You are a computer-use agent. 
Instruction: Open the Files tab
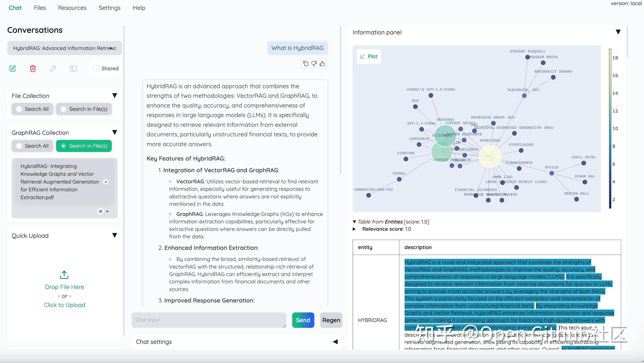click(x=40, y=8)
